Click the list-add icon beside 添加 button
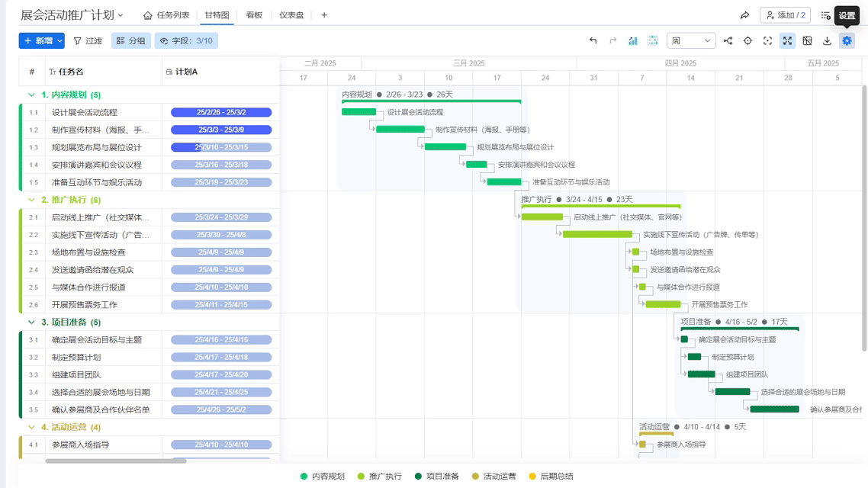 point(825,15)
